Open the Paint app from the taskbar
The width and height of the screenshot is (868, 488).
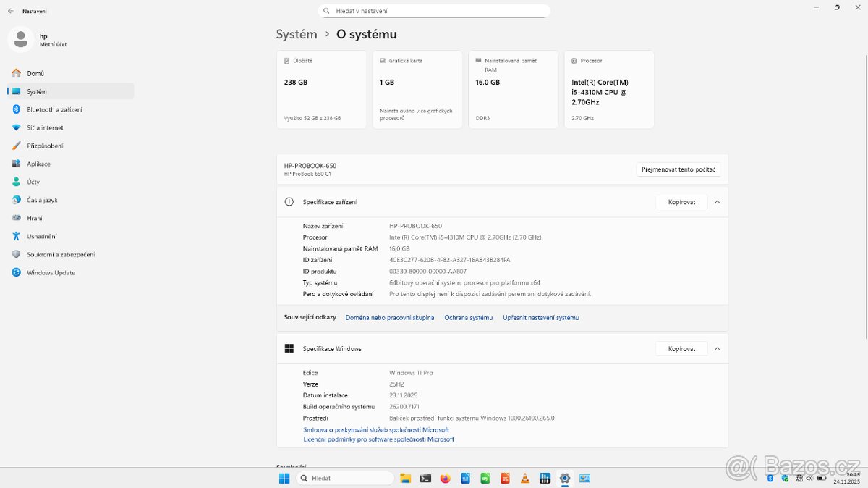click(x=584, y=478)
